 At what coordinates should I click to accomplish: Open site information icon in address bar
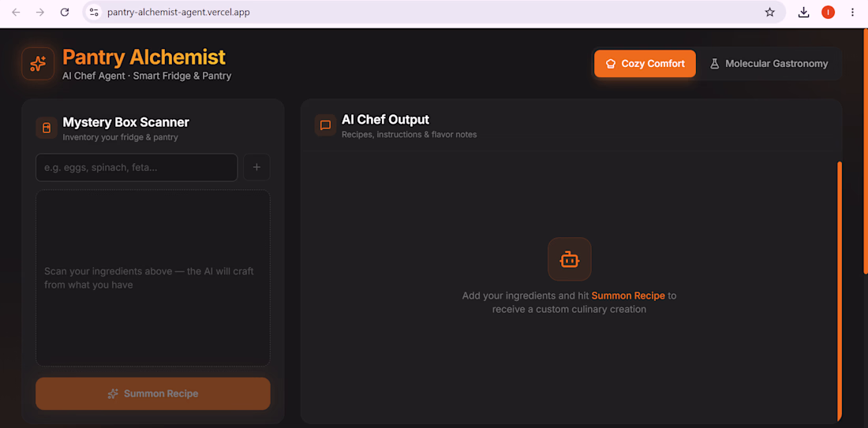coord(94,12)
